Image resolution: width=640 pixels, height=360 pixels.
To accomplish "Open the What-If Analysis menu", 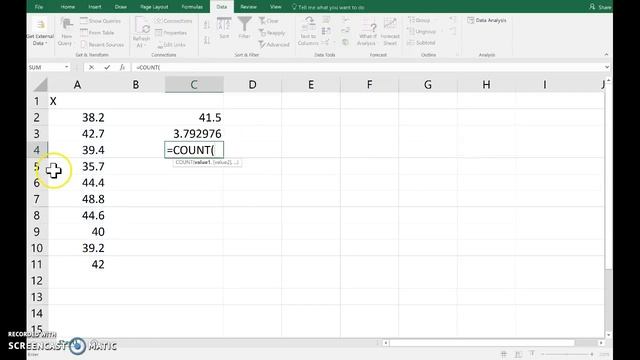I will pyautogui.click(x=367, y=32).
